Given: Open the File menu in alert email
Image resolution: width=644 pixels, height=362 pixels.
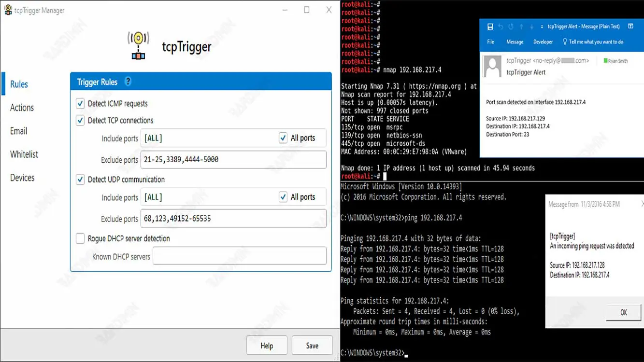Looking at the screenshot, I should click(x=490, y=42).
